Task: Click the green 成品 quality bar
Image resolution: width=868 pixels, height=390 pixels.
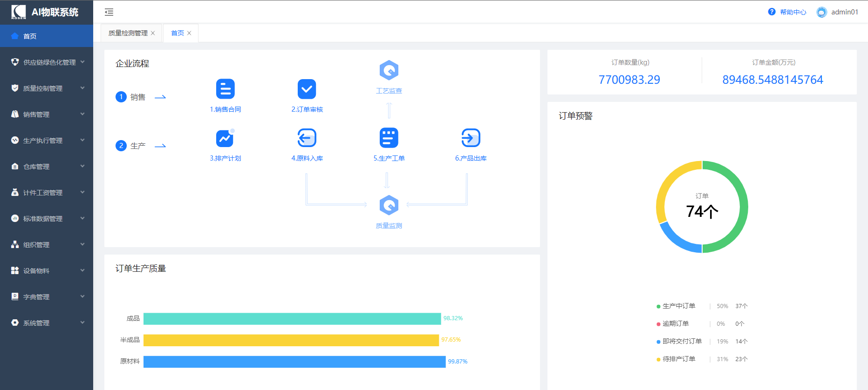Action: (292, 319)
